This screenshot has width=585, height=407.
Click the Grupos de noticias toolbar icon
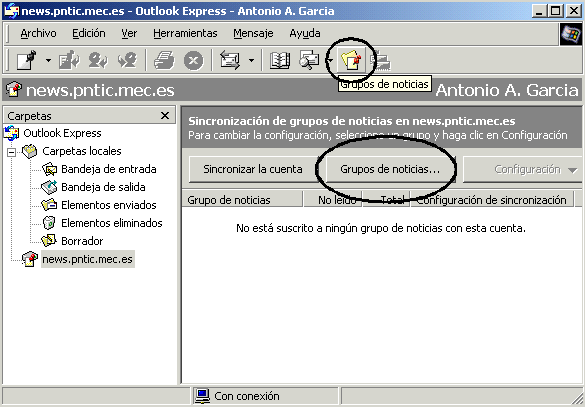pos(351,60)
